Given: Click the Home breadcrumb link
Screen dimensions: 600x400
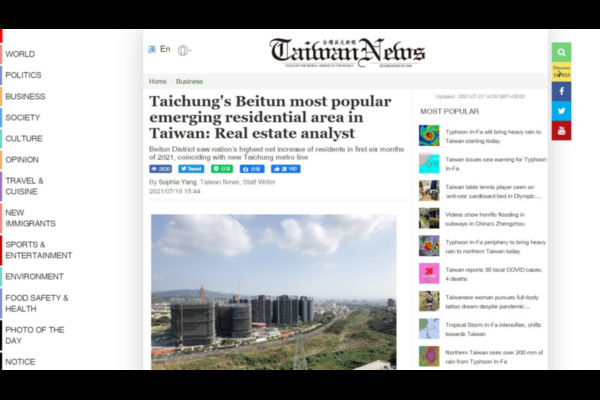Looking at the screenshot, I should click(158, 82).
